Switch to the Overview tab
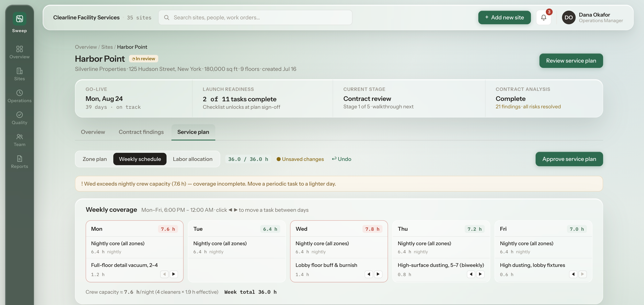This screenshot has height=305, width=644. click(93, 132)
